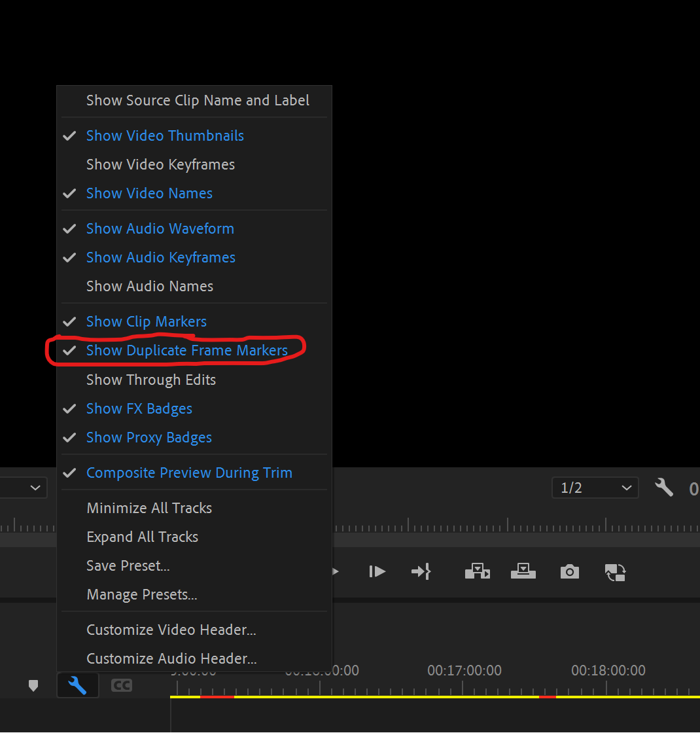Click the Lift button icon

tap(478, 571)
